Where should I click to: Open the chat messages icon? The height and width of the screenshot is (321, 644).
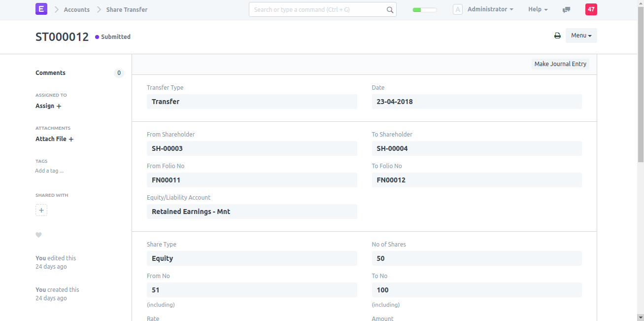567,9
